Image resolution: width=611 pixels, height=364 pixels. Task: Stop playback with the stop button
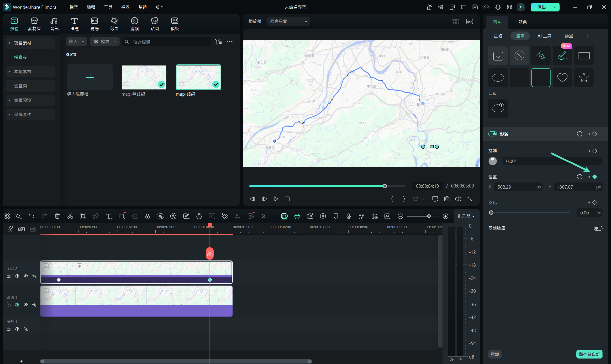click(x=287, y=199)
